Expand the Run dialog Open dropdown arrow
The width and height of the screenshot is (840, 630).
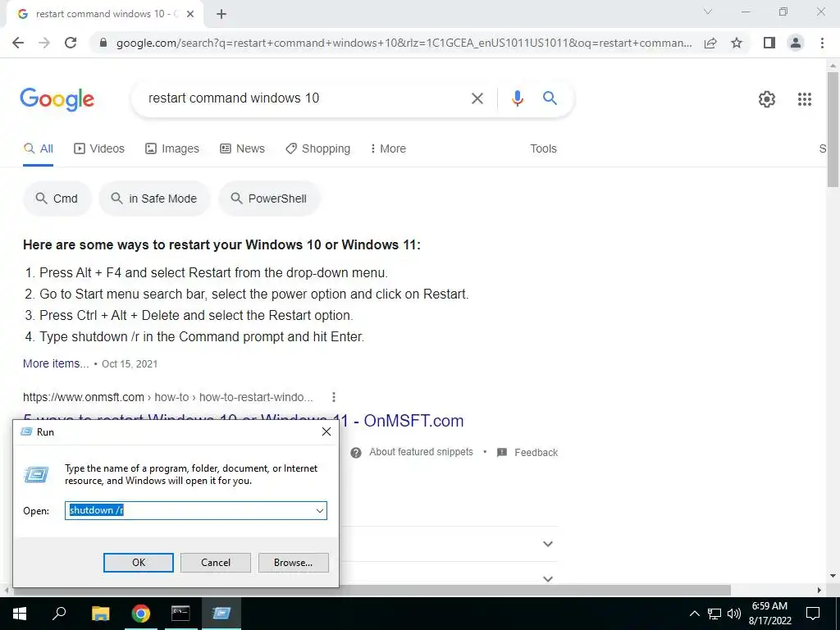(320, 510)
